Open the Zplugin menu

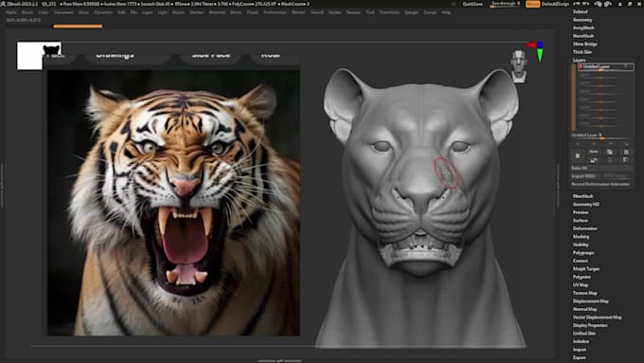pos(411,12)
